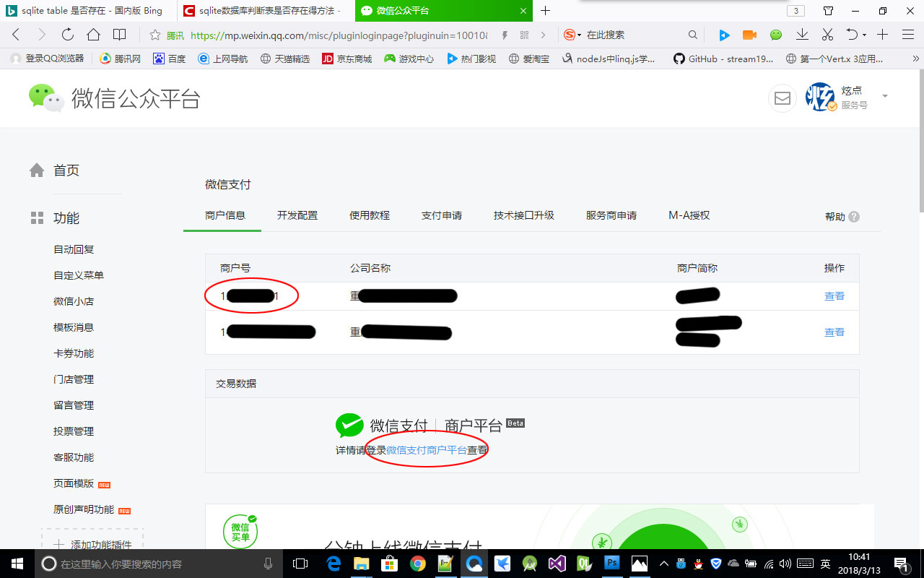Select the M-A授权 tab
The width and height of the screenshot is (924, 578).
click(x=689, y=215)
